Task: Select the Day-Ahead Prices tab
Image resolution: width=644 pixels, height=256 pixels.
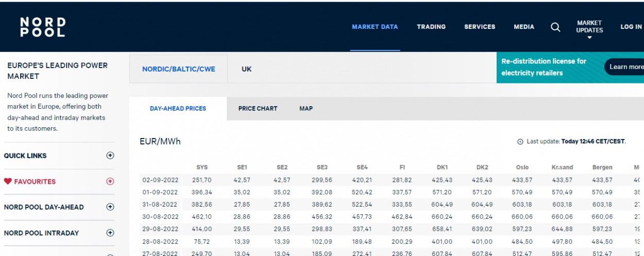Action: [178, 109]
